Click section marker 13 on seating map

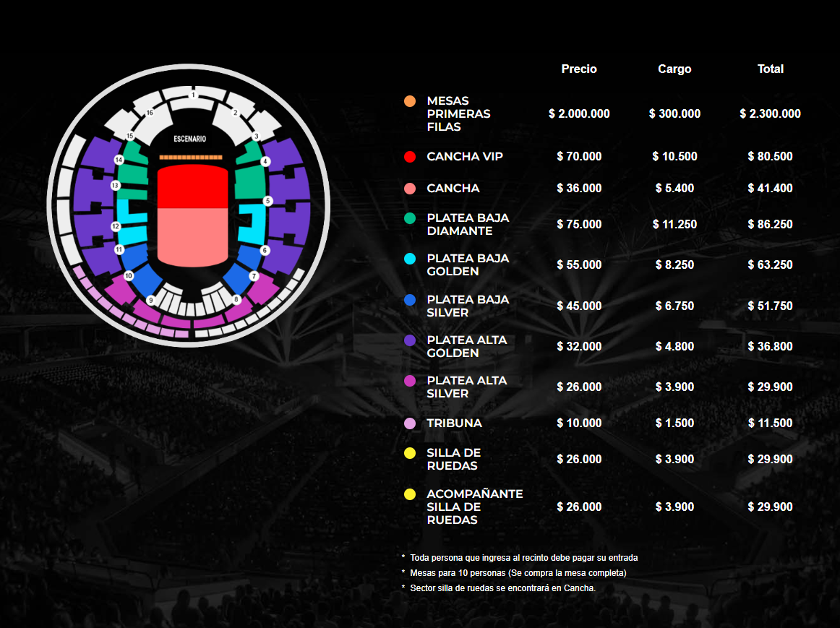click(x=114, y=186)
